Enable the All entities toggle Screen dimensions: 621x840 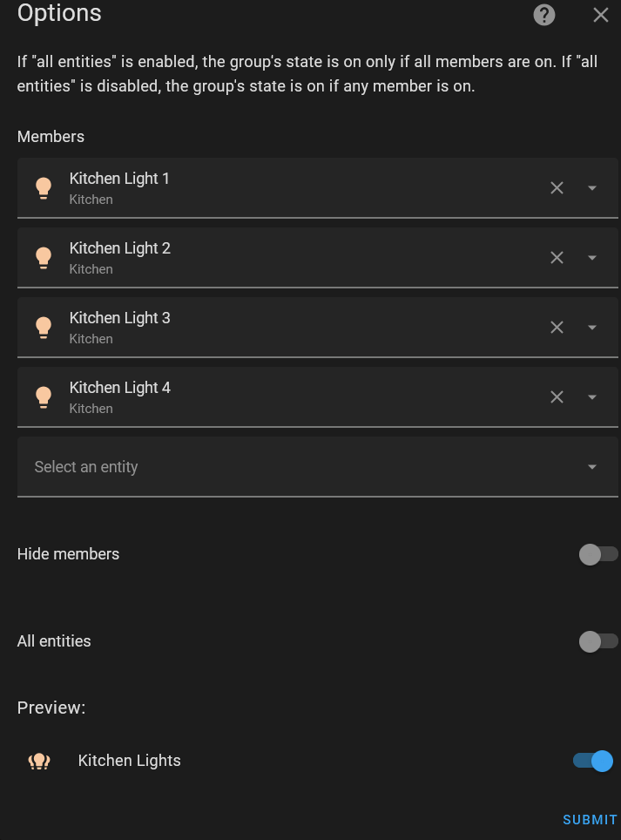pos(598,641)
